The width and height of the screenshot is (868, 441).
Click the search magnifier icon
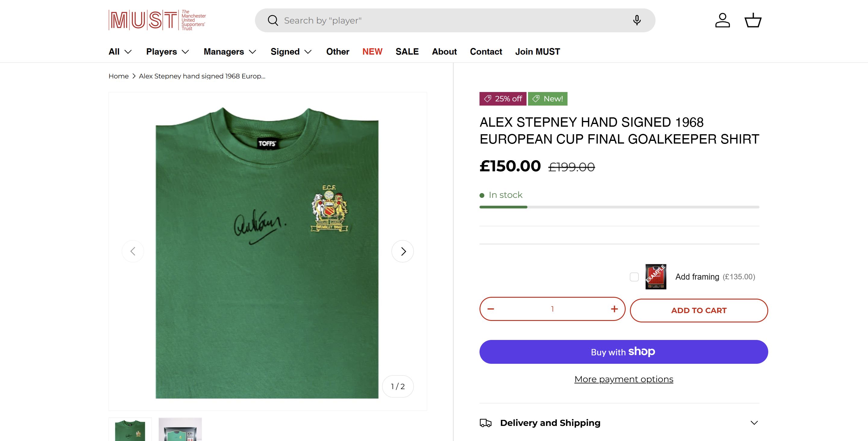click(272, 20)
